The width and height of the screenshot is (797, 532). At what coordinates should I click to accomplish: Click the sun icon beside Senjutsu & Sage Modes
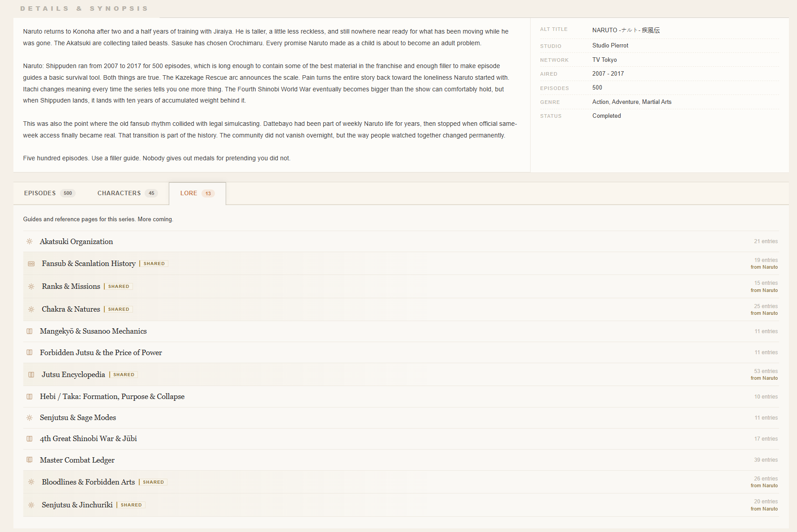(x=30, y=418)
